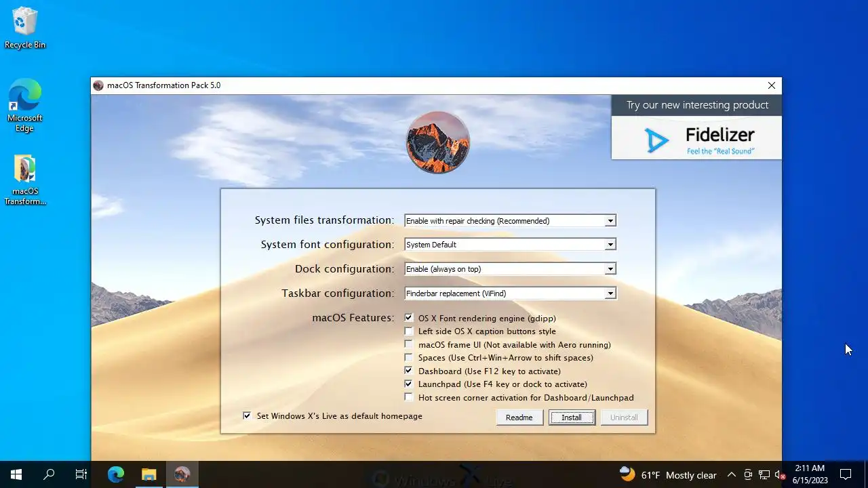868x488 pixels.
Task: Click the Install button
Action: pos(571,418)
